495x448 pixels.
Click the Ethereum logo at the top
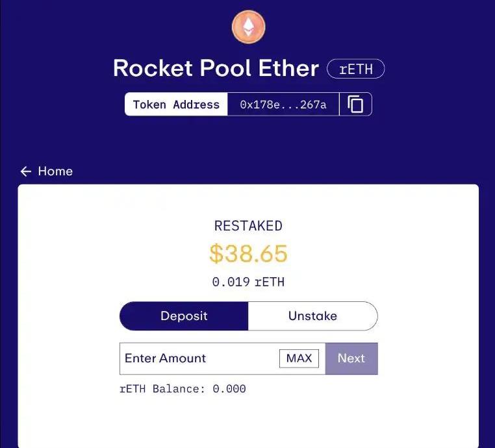[x=248, y=27]
